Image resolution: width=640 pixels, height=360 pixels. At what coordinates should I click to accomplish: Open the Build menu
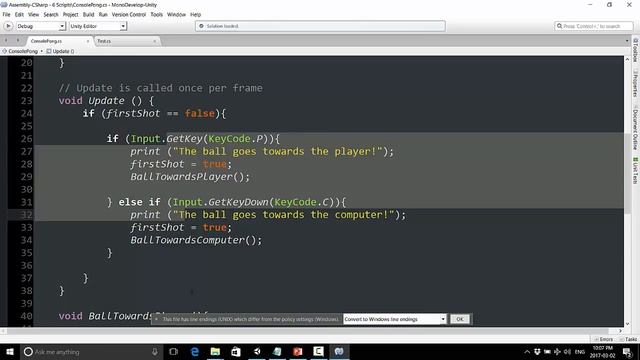click(89, 15)
